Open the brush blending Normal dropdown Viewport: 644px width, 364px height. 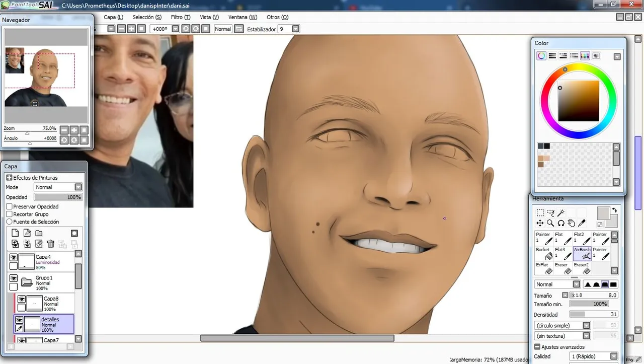(577, 284)
